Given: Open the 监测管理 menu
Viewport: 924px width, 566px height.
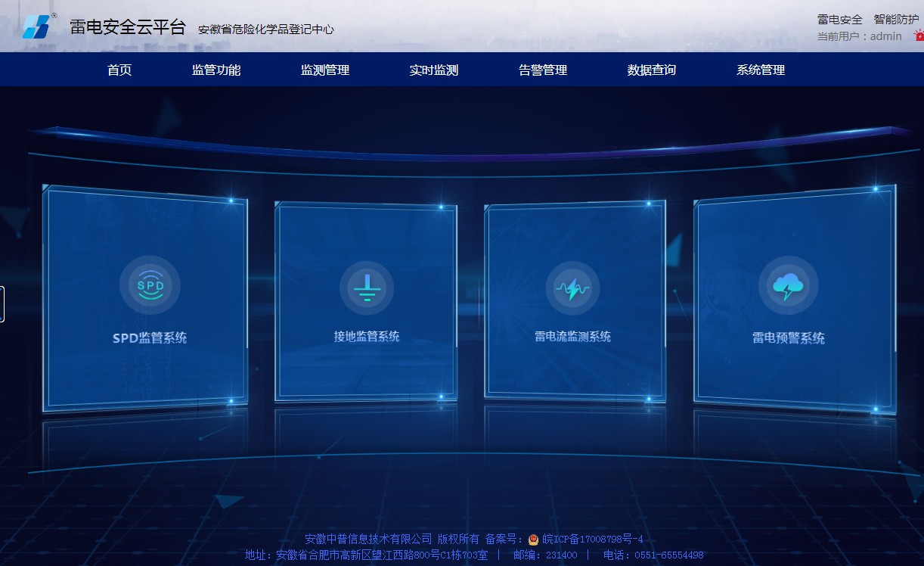Looking at the screenshot, I should (324, 70).
